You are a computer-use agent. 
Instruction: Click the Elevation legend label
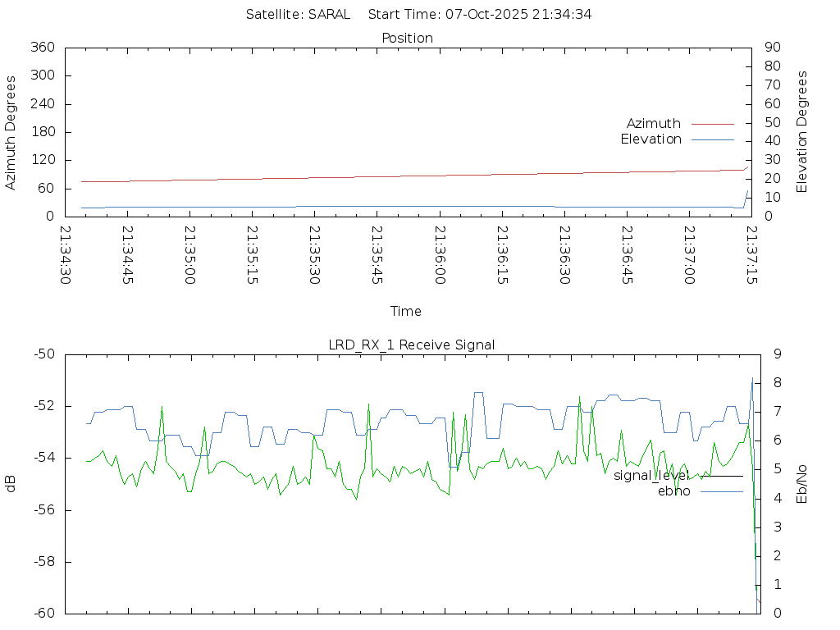click(651, 139)
